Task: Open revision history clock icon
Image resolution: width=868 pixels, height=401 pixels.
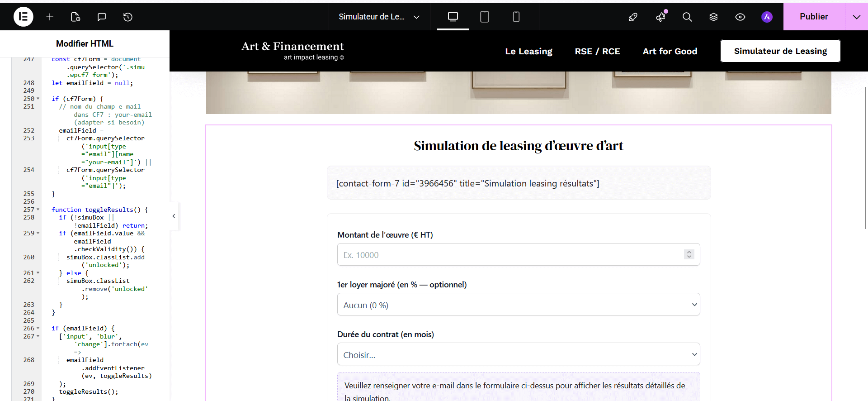Action: tap(128, 17)
